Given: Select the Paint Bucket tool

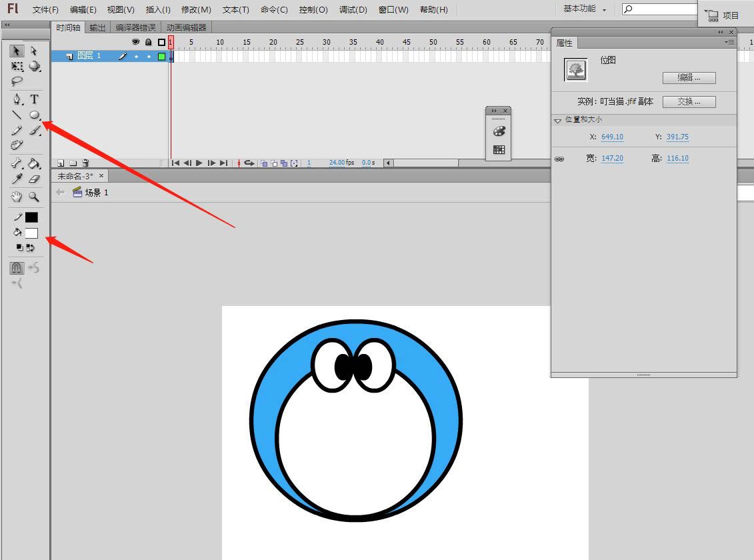Looking at the screenshot, I should 35,163.
